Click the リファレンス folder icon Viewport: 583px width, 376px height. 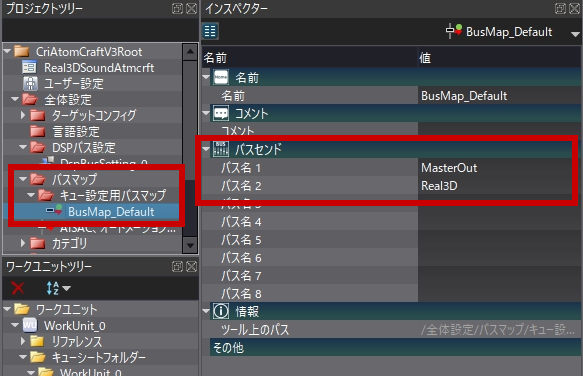38,341
